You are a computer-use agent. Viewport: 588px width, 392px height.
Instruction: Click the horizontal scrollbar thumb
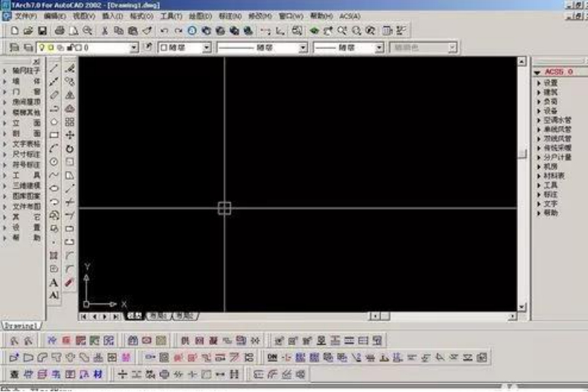coord(385,316)
